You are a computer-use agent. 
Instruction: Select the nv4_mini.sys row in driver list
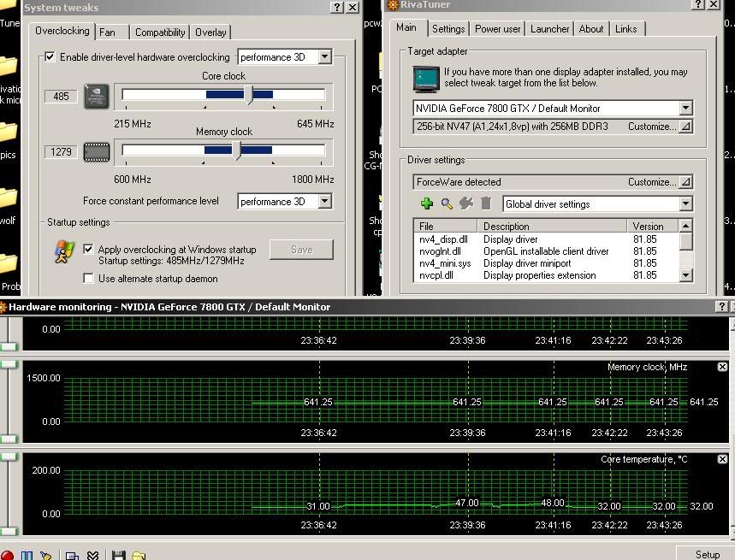(x=546, y=263)
